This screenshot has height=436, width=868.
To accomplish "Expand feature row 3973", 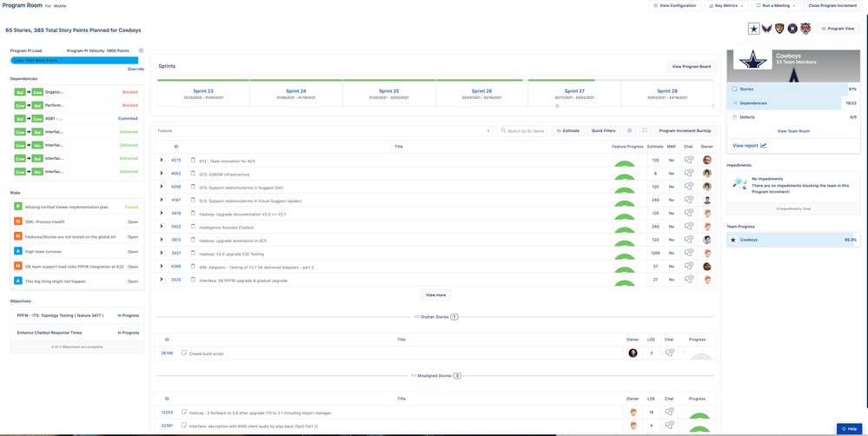I will 162,240.
